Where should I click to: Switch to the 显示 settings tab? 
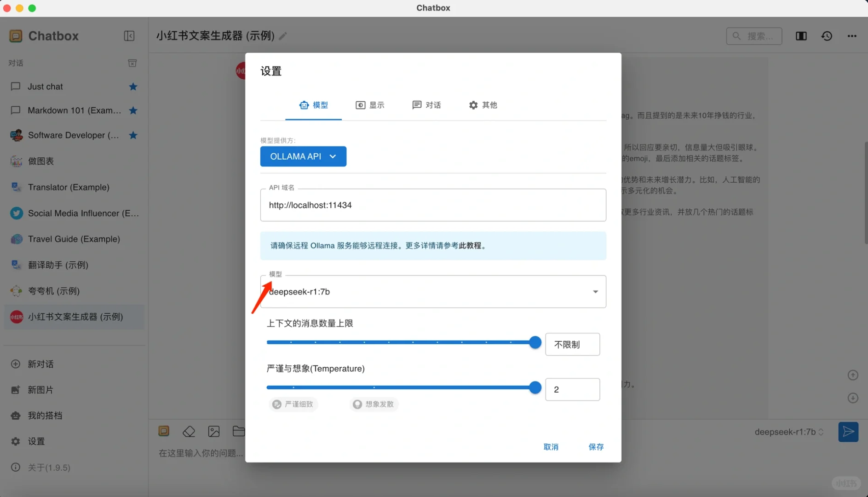click(x=370, y=105)
